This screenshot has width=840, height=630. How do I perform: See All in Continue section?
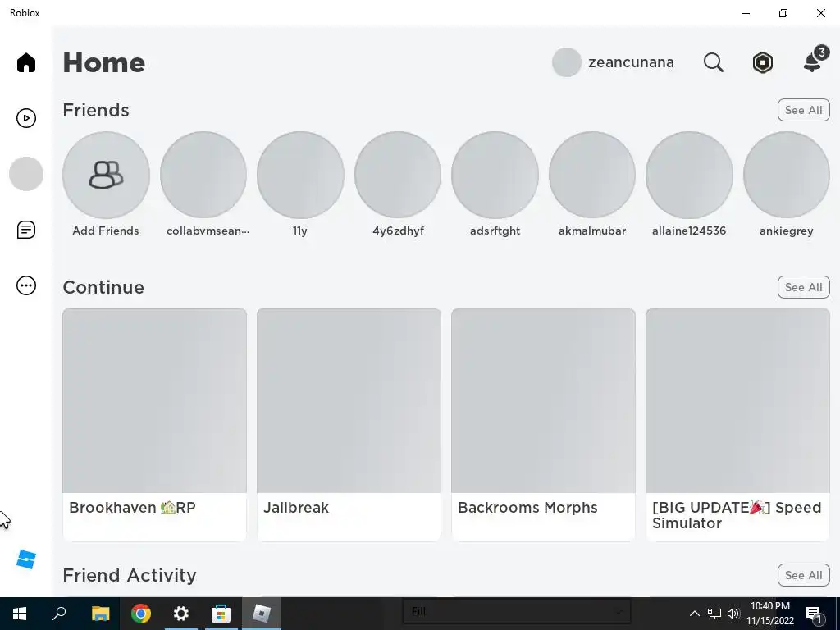(803, 287)
